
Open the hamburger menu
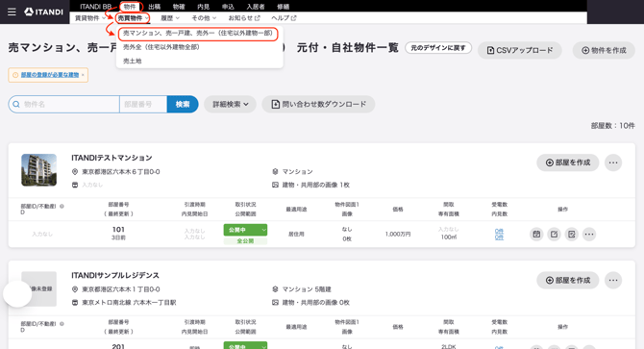(x=12, y=12)
